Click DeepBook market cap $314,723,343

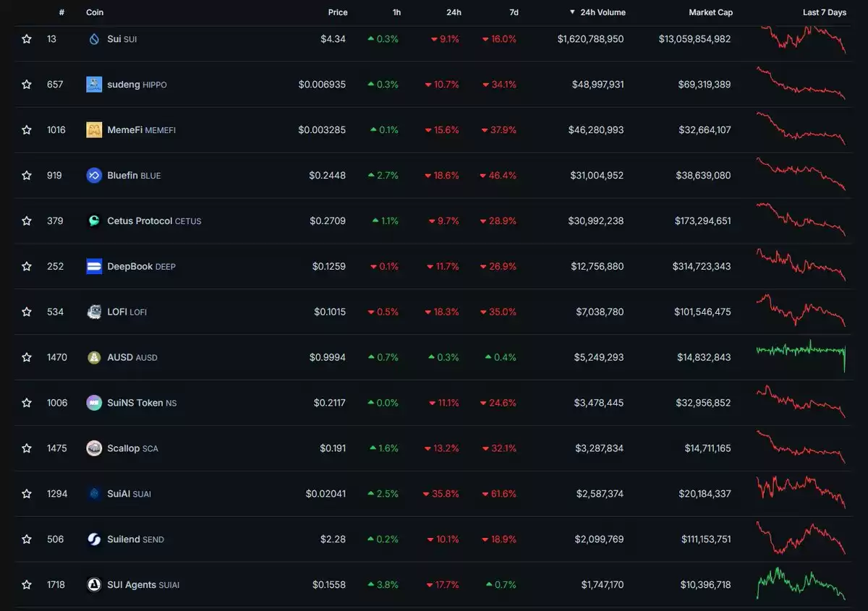(x=702, y=267)
